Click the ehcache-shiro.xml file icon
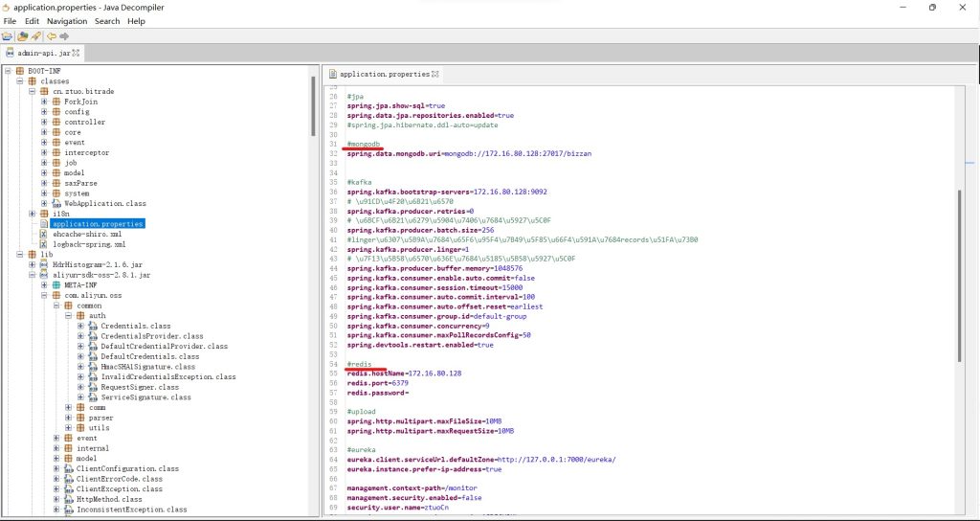Image resolution: width=980 pixels, height=521 pixels. tap(44, 234)
